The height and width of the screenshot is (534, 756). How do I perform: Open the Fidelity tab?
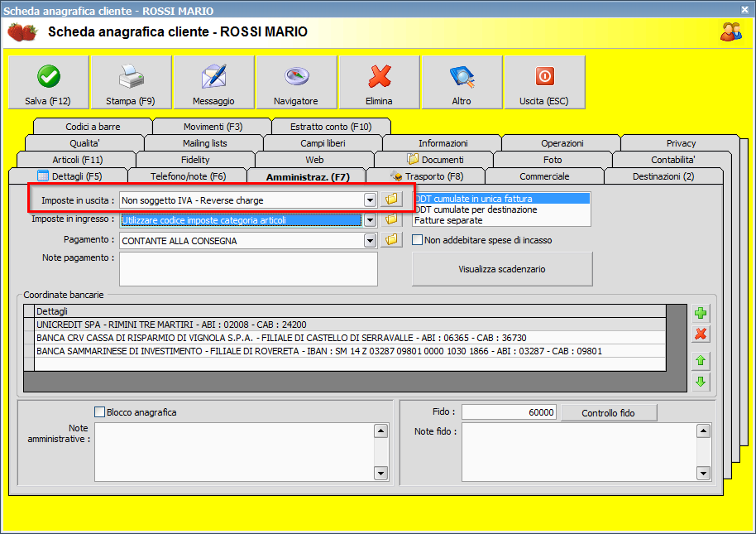(x=196, y=160)
